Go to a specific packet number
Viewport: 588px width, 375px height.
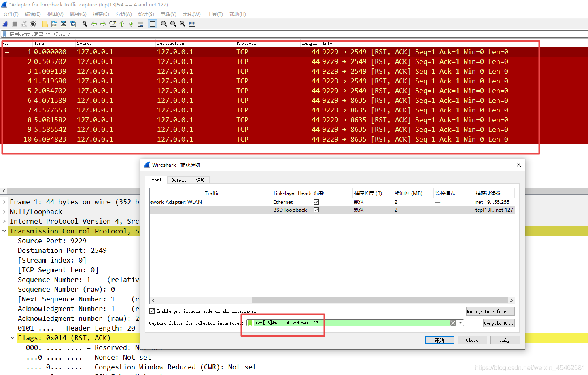113,24
